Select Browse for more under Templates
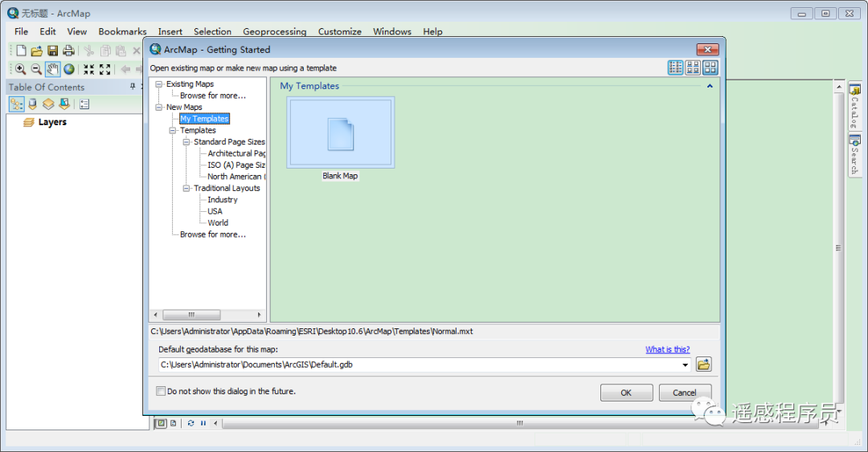The image size is (868, 452). coord(212,234)
